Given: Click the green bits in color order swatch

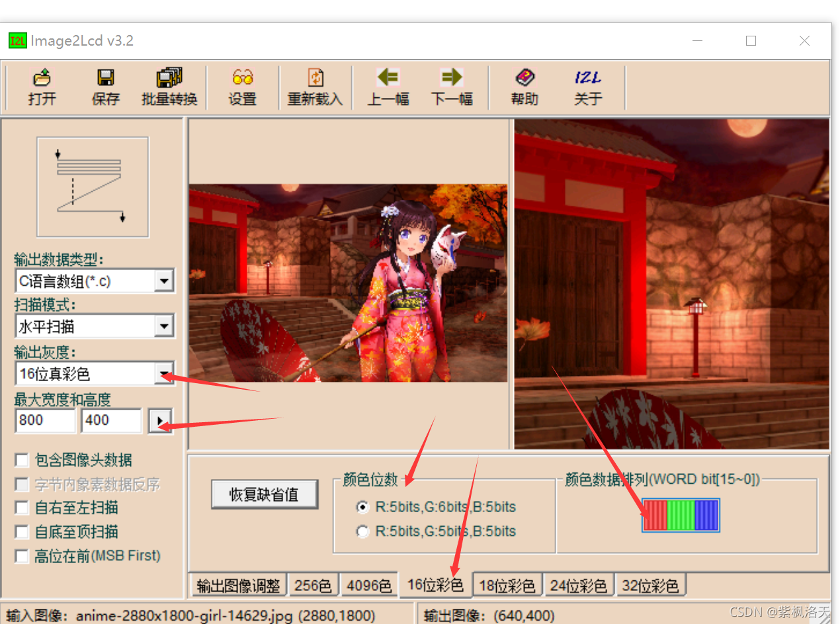Looking at the screenshot, I should 681,515.
